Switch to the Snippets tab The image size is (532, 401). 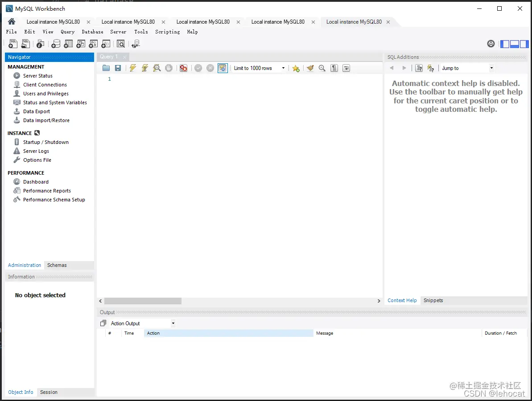433,300
